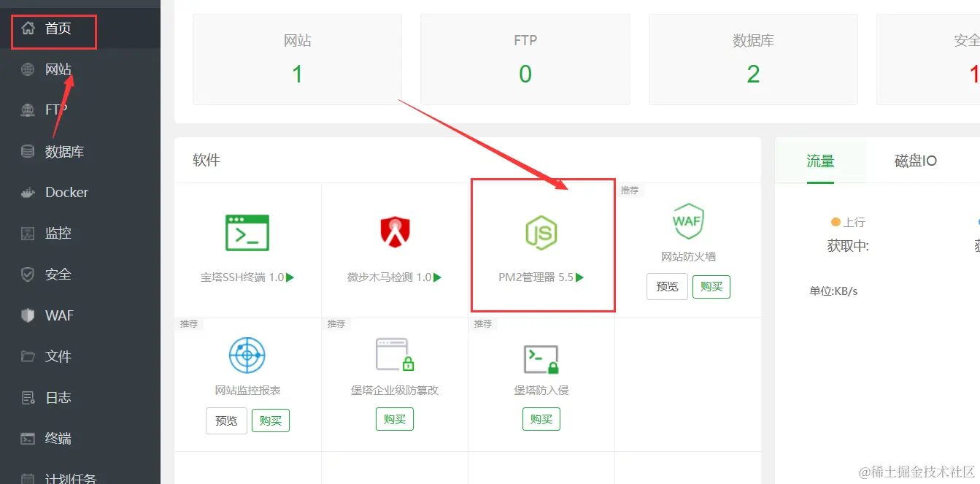This screenshot has height=484, width=980.
Task: Click the 网站监控报表 radar icon
Action: pos(247,356)
